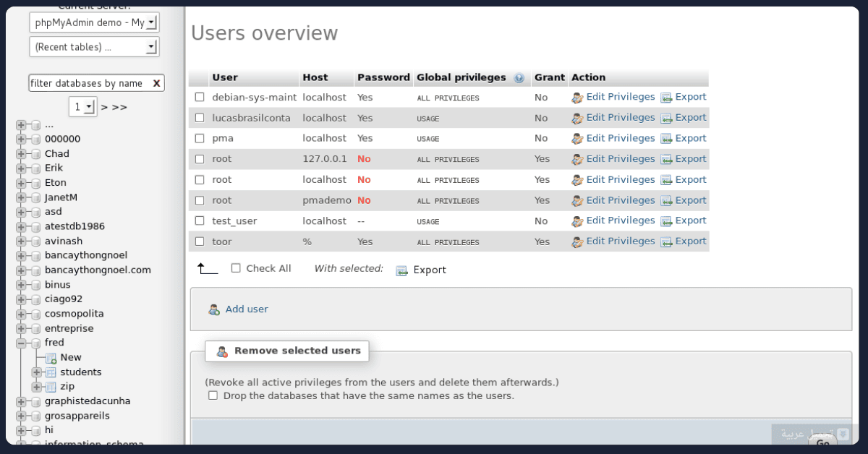This screenshot has width=868, height=454.
Task: Jump to last database page (>>)
Action: click(119, 108)
